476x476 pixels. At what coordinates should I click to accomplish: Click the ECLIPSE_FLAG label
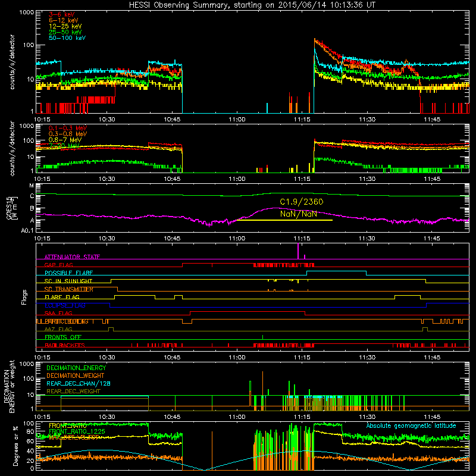coord(65,305)
